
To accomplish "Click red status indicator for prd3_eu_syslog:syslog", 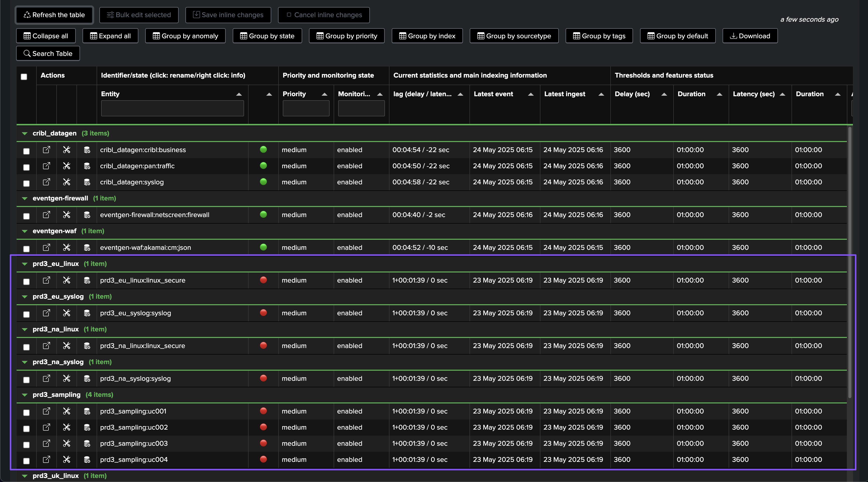I will point(263,313).
